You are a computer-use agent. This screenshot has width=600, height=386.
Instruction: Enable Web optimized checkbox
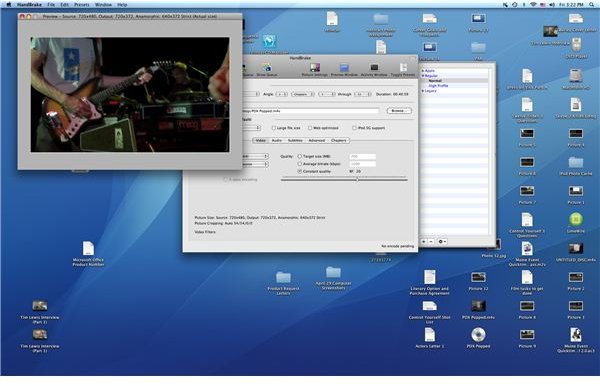click(310, 128)
